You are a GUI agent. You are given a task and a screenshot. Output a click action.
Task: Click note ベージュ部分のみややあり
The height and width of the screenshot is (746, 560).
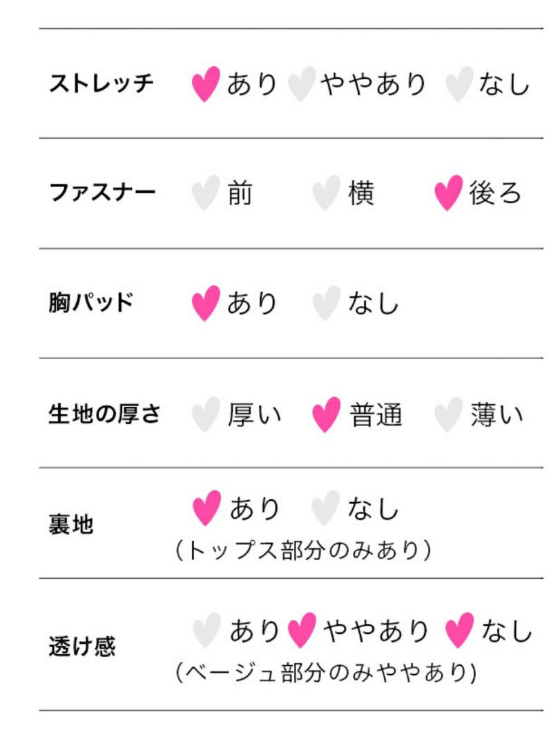pos(326,672)
